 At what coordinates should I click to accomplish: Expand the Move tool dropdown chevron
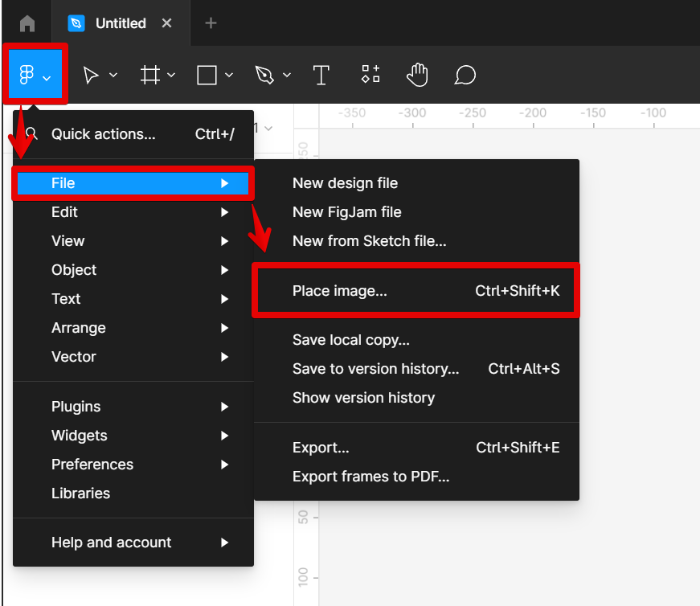[x=113, y=76]
